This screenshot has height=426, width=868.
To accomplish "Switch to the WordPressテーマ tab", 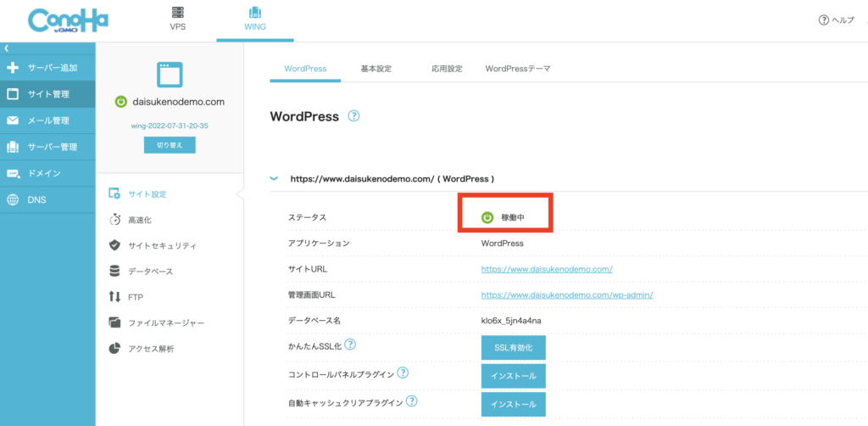I will (518, 69).
